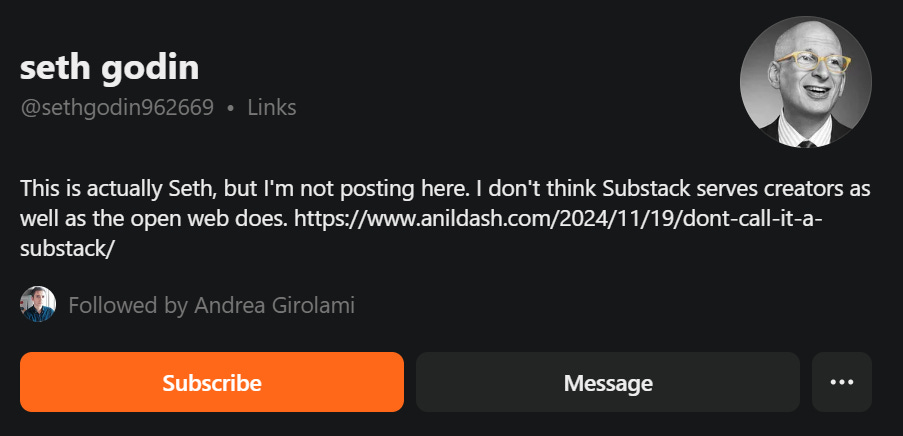Open the Links section beside handle
Viewport: 903px width, 436px height.
[272, 108]
